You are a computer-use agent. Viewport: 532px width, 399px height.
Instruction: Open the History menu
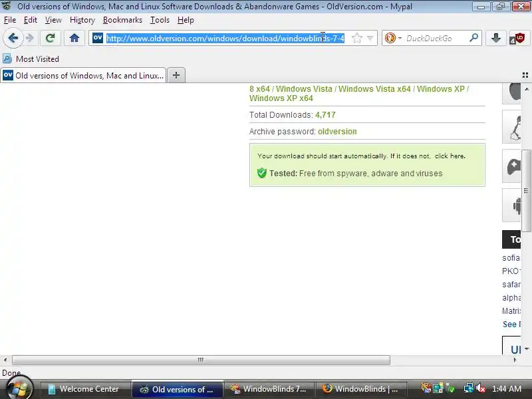[82, 20]
